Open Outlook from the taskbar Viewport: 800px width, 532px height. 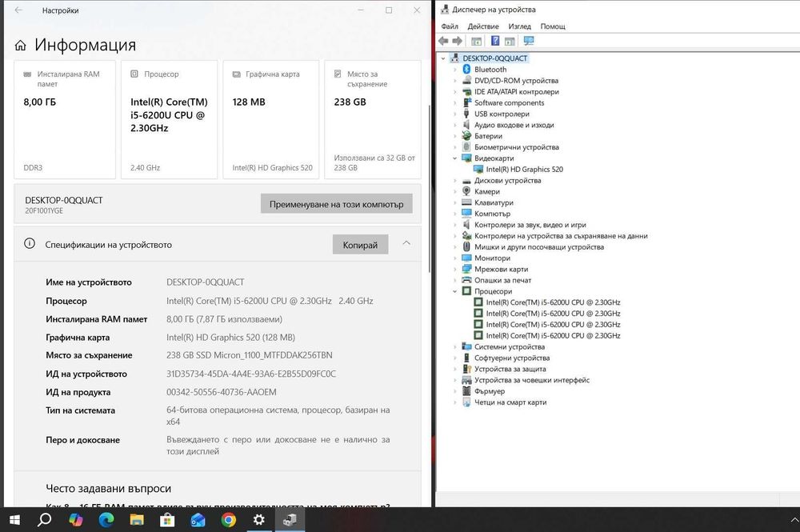coord(198,520)
